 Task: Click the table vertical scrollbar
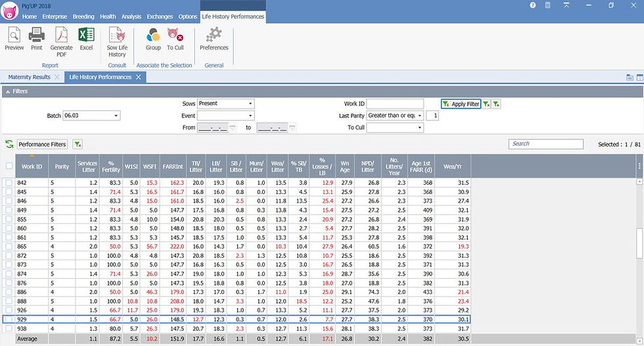pos(639,243)
